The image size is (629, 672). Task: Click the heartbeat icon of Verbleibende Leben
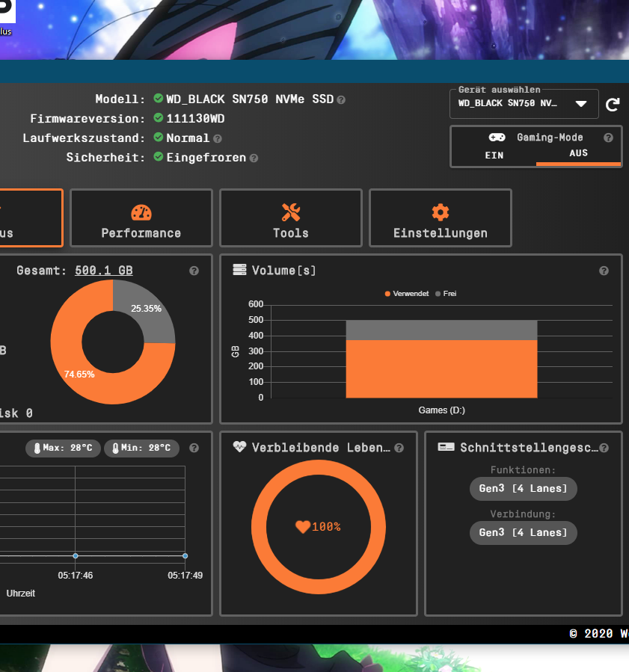(x=239, y=447)
